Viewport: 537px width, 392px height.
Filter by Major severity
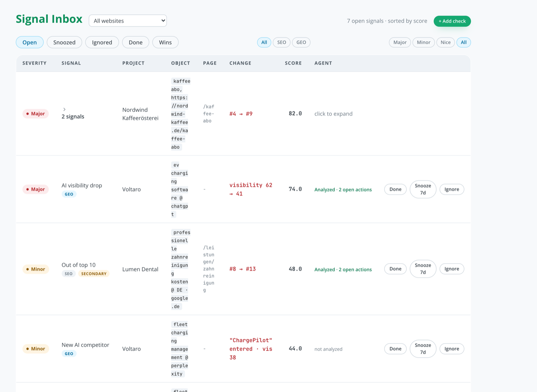(x=400, y=42)
